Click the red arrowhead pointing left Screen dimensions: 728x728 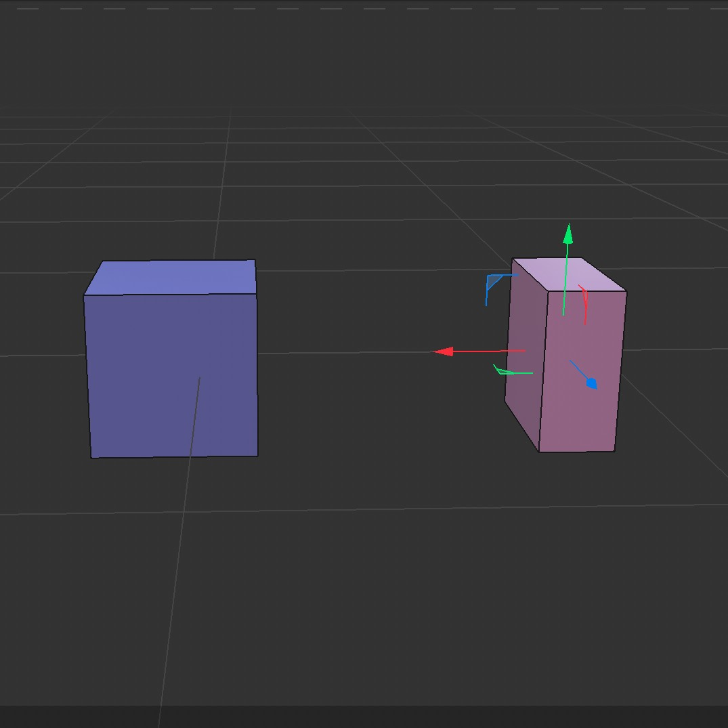tap(443, 351)
